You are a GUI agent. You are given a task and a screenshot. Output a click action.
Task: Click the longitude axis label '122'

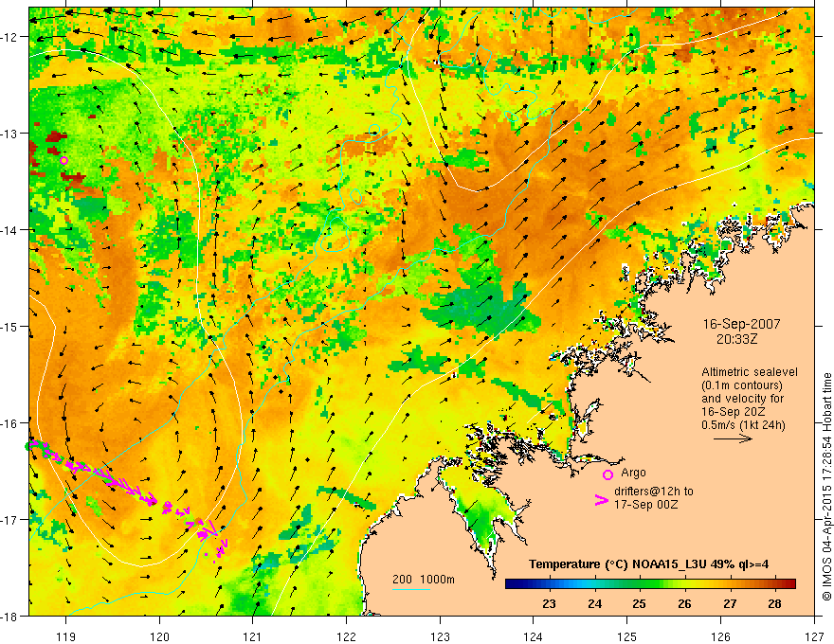coord(346,636)
